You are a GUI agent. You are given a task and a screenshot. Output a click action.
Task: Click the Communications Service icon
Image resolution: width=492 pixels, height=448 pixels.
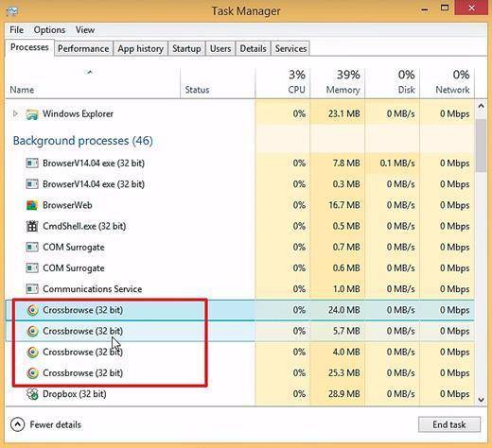32,289
